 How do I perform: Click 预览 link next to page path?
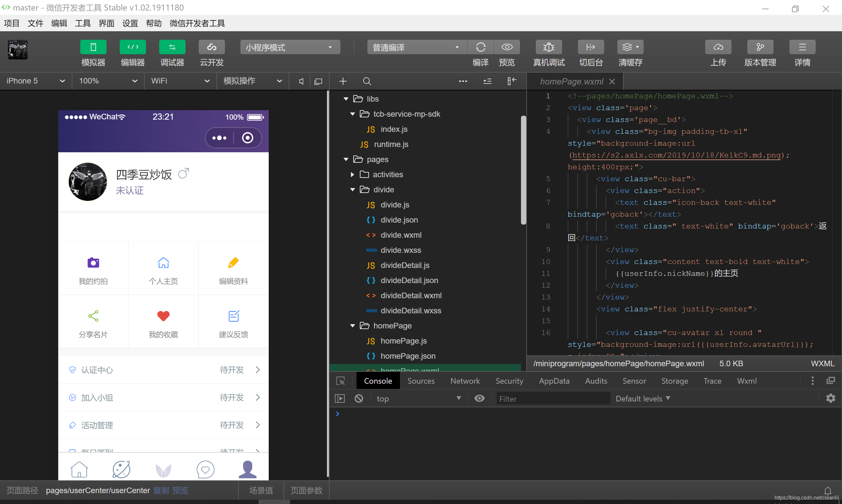pyautogui.click(x=180, y=491)
